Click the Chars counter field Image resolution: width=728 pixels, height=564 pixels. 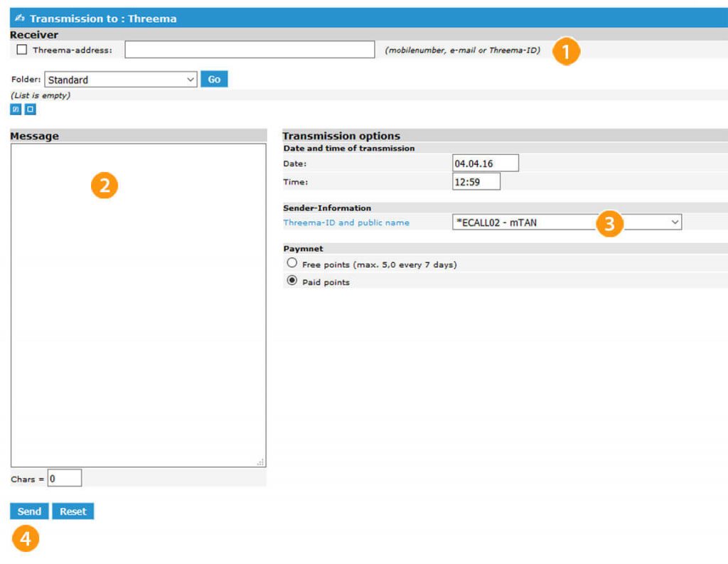pyautogui.click(x=65, y=478)
